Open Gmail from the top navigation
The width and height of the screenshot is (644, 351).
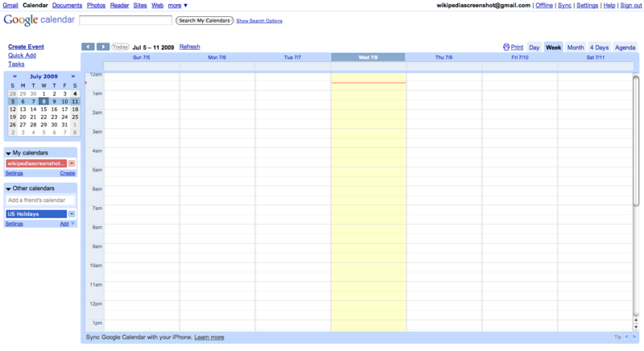[x=10, y=6]
